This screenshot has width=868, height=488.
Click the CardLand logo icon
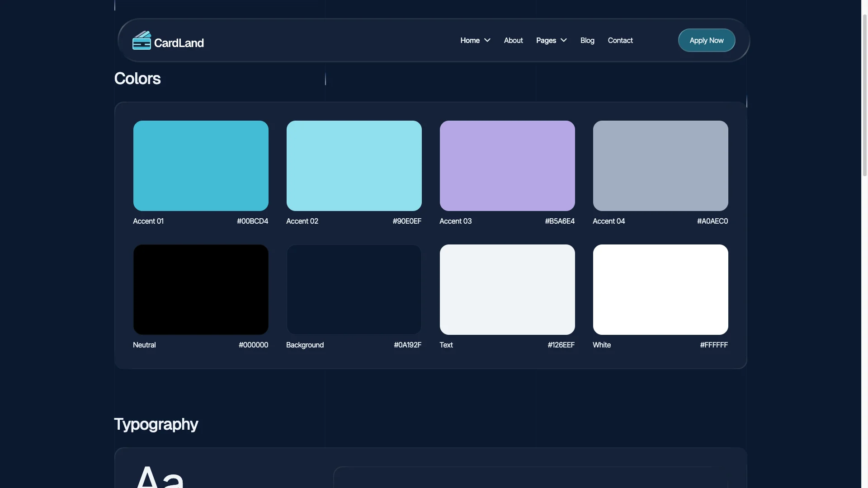142,40
